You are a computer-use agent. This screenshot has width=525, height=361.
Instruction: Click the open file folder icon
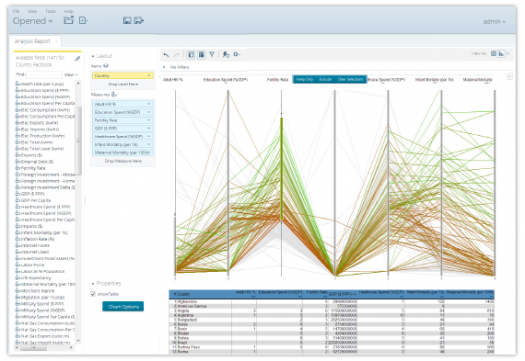[69, 20]
